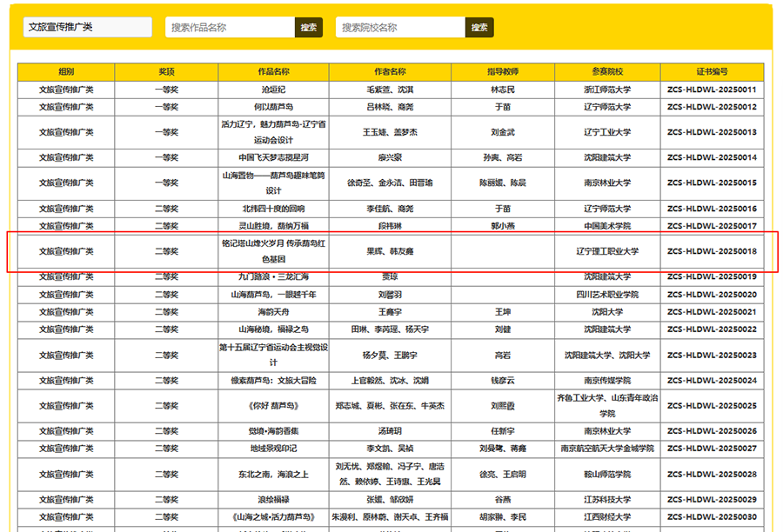Click the 辽宁理工职业大学 cell in highlighted row

tap(607, 251)
